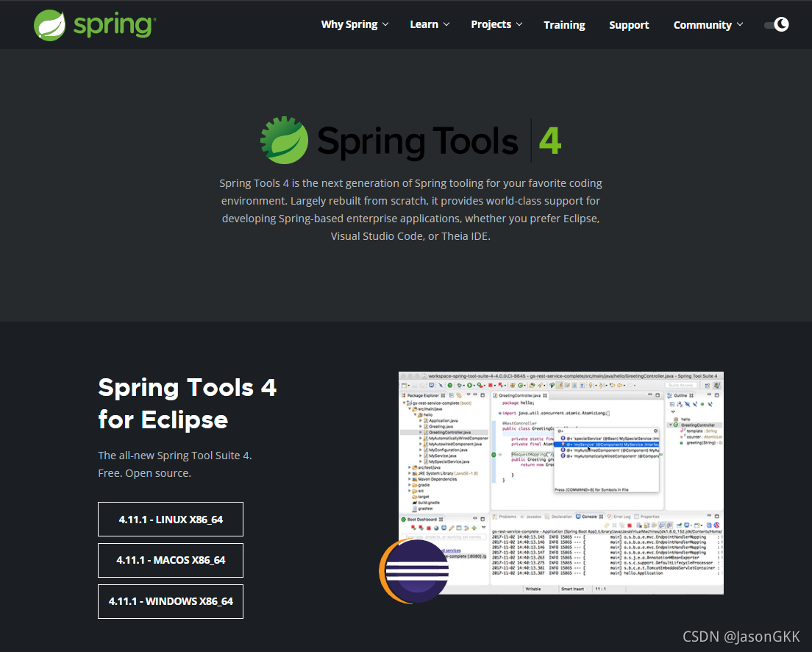Click the Spring Tools 4 gear-leaf logo
Viewport: 812px width, 652px height.
coord(284,140)
